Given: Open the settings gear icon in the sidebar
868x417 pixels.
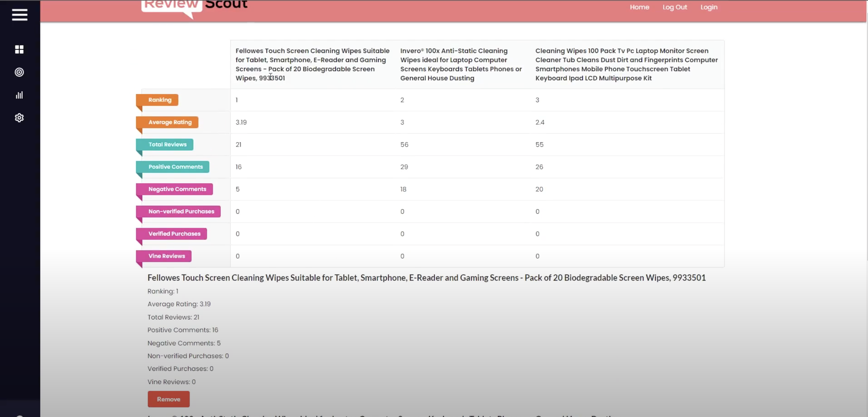Looking at the screenshot, I should click(19, 118).
